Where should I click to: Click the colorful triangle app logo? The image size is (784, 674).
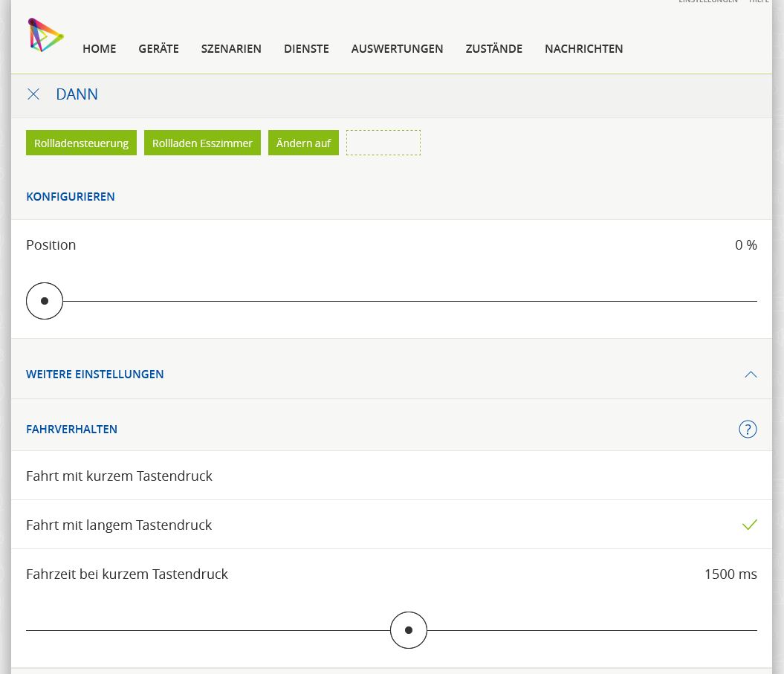[x=45, y=35]
